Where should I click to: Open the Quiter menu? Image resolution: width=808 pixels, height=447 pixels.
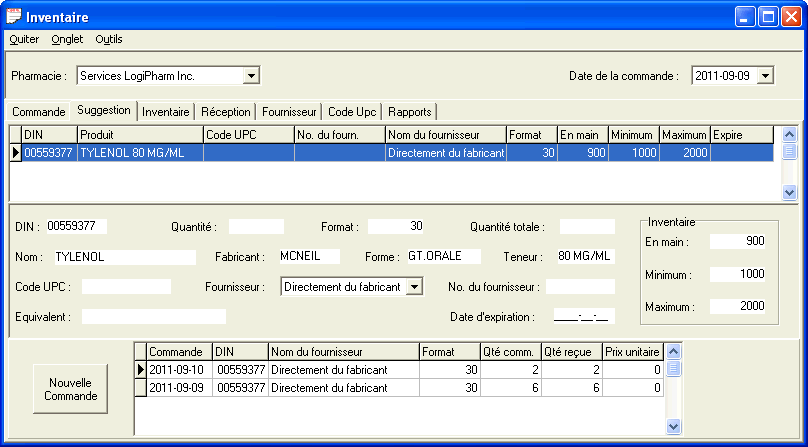click(24, 39)
